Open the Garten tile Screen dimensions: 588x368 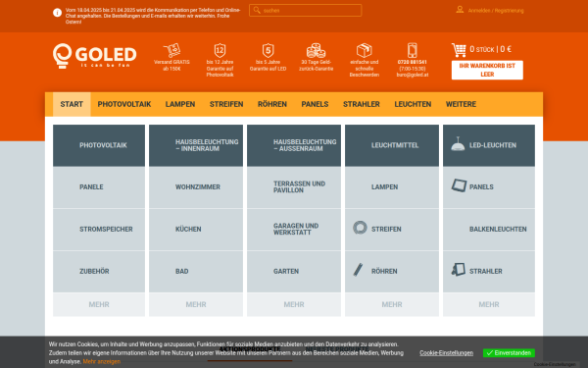[x=294, y=271]
